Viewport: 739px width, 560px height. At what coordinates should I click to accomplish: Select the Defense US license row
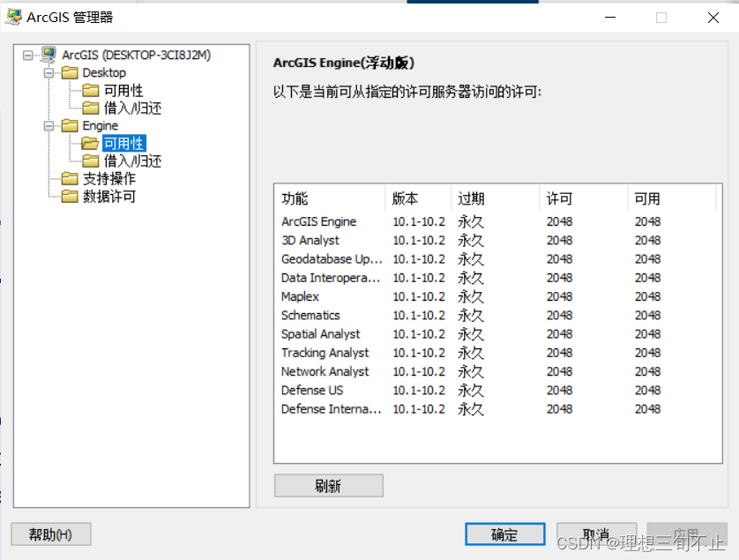point(497,391)
